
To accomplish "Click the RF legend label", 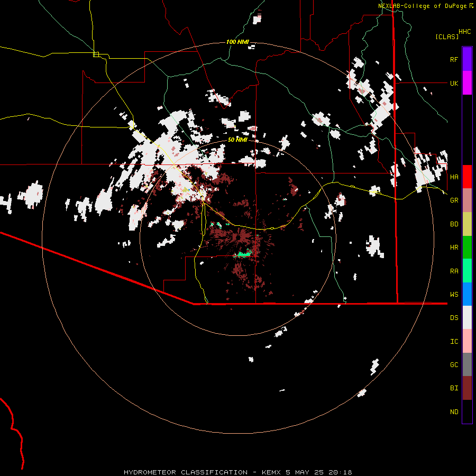I will 454,59.
